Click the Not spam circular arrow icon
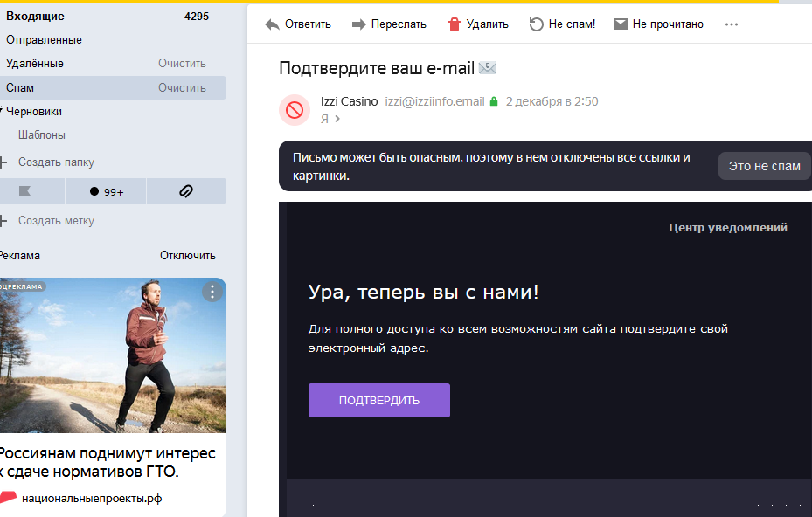Screen dimensions: 812x517 coord(536,24)
